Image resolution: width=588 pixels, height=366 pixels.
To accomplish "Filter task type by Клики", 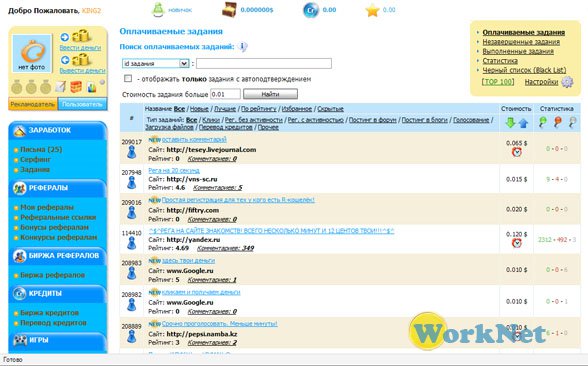I will [x=211, y=120].
